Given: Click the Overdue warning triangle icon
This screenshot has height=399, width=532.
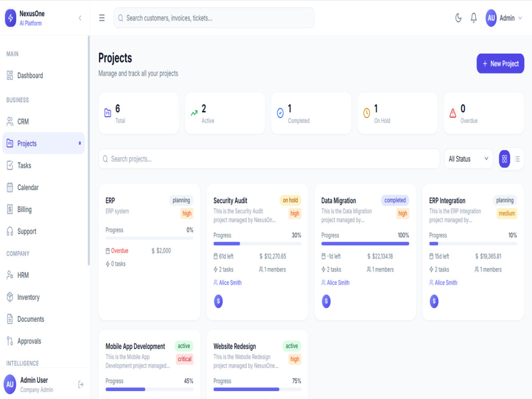Looking at the screenshot, I should pos(453,113).
